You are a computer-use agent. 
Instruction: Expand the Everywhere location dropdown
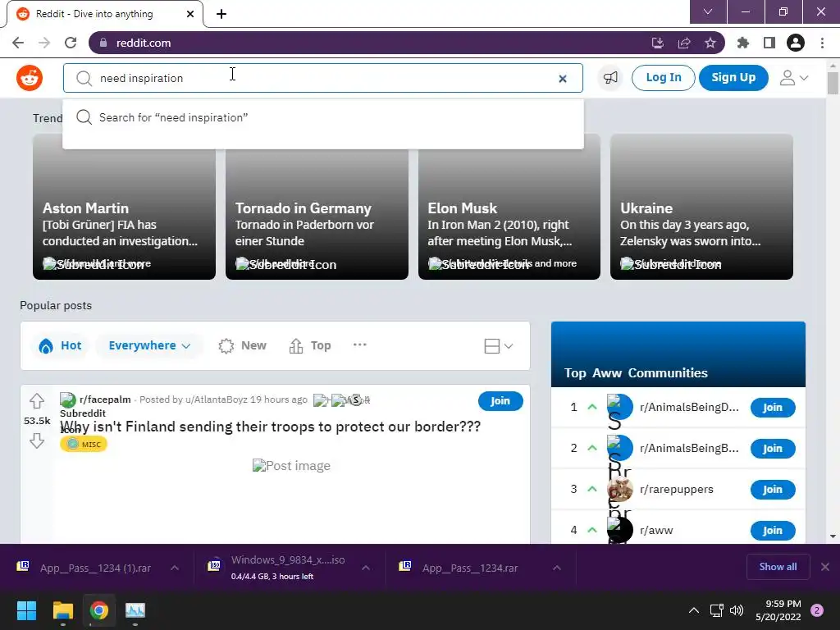[149, 345]
